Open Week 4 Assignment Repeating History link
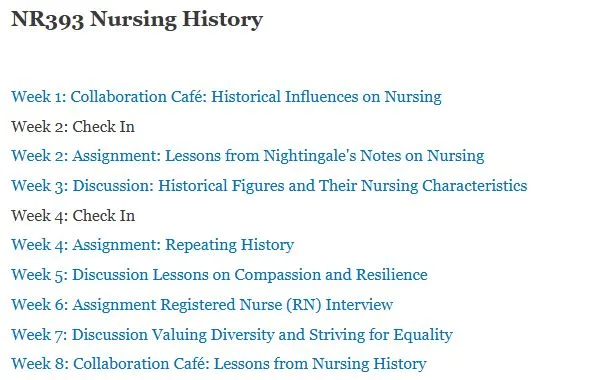 [153, 245]
